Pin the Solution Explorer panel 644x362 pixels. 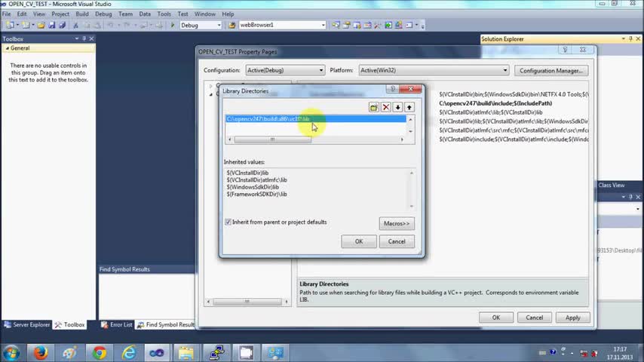631,38
